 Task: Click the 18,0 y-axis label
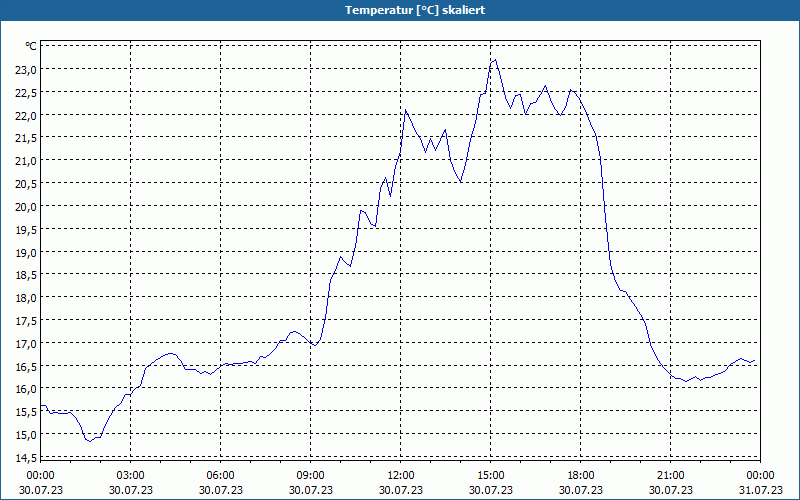[x=26, y=298]
